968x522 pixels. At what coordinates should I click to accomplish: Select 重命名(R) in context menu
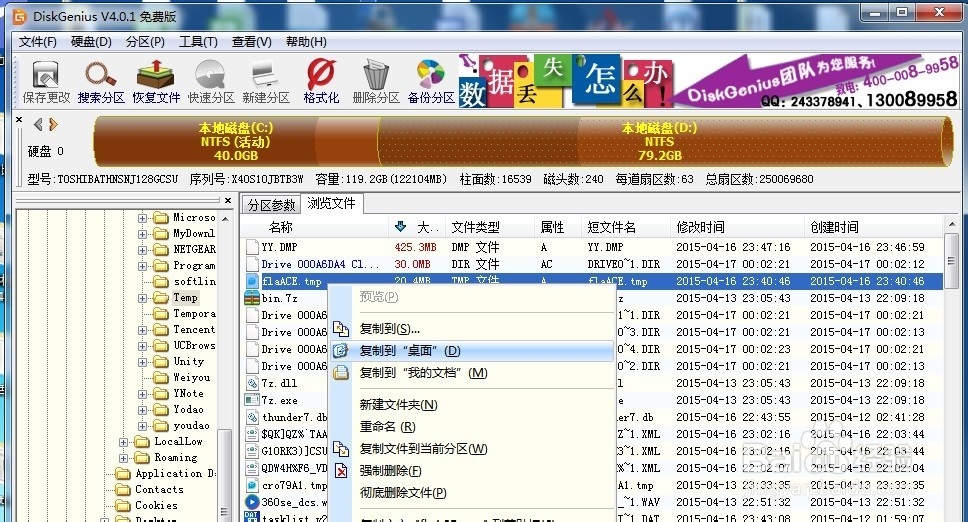point(472,426)
